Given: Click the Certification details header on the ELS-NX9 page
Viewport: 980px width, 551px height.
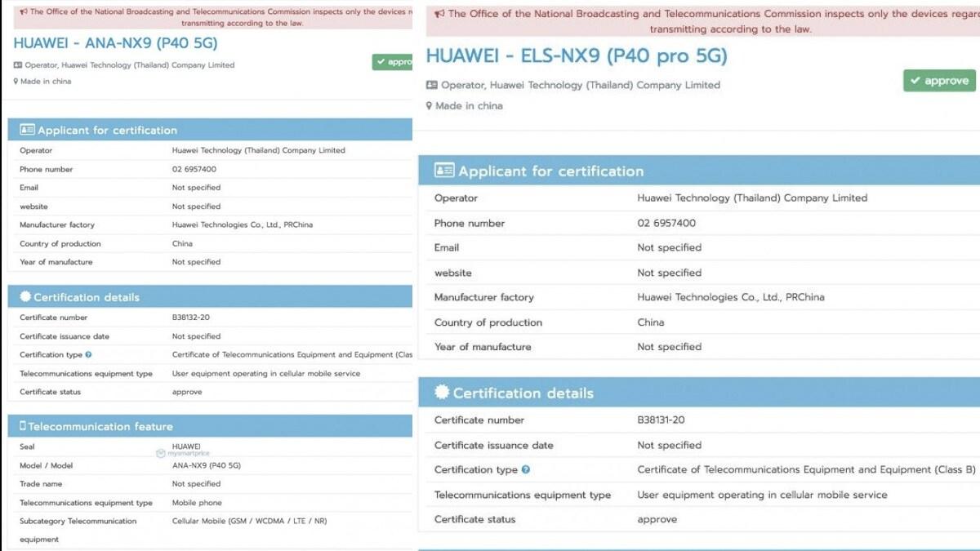Looking at the screenshot, I should tap(699, 393).
